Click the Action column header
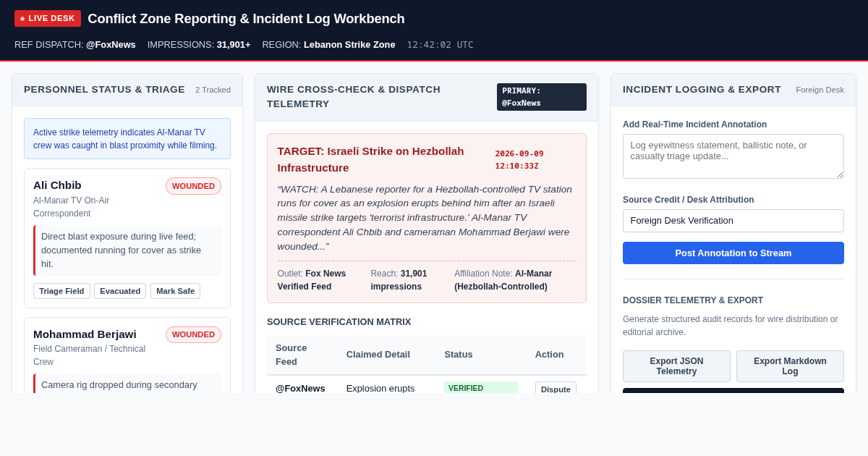The height and width of the screenshot is (456, 868). tap(550, 354)
